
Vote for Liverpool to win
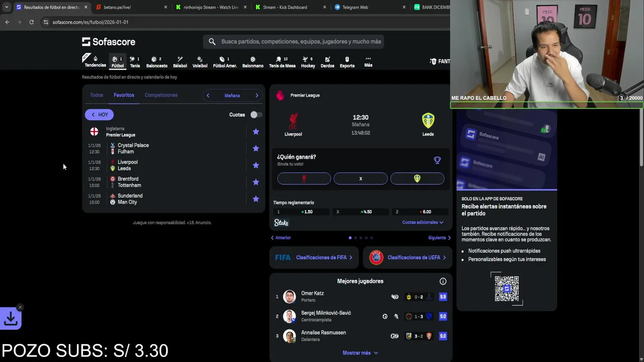[304, 178]
